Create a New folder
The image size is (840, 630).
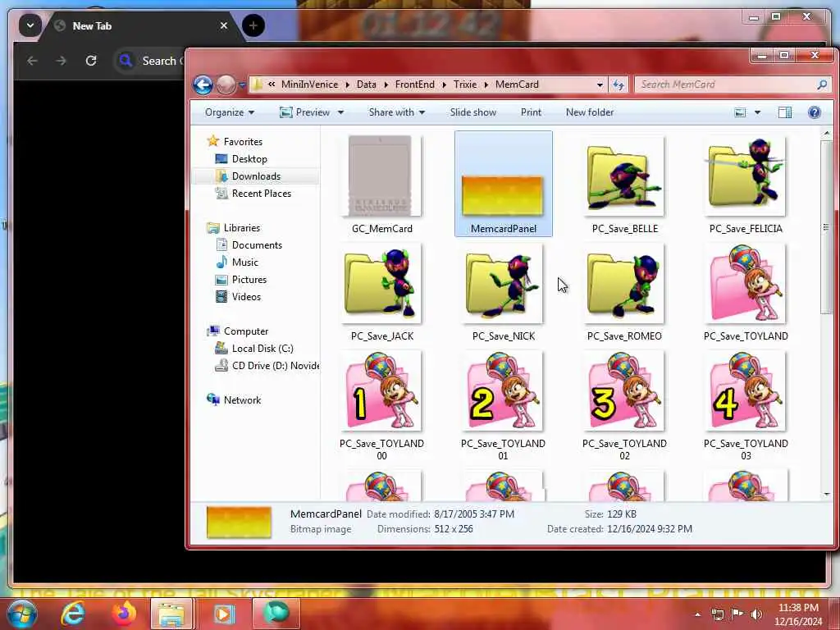tap(590, 112)
